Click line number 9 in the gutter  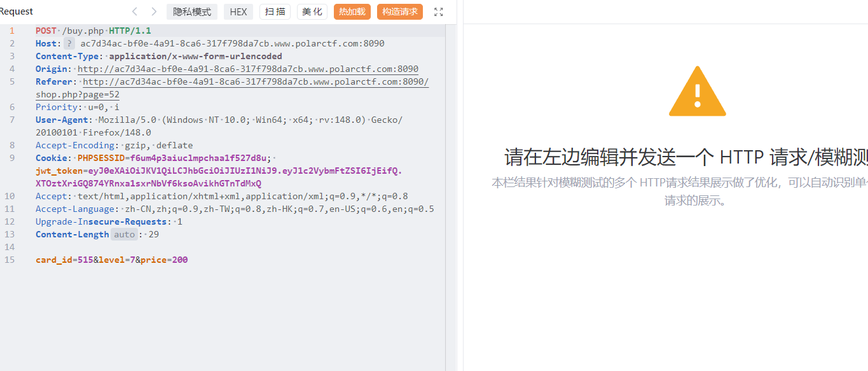(x=12, y=158)
